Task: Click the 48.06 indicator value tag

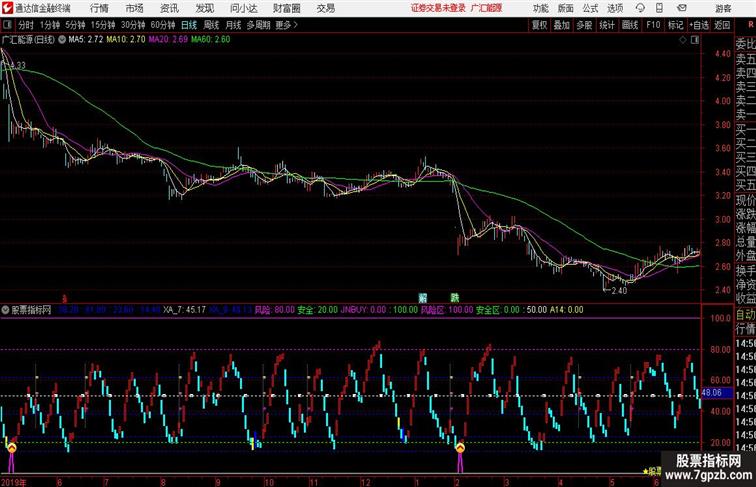Action: point(711,394)
